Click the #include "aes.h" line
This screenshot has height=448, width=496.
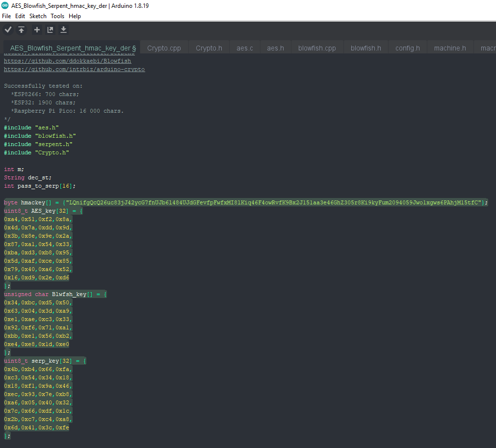tap(31, 127)
